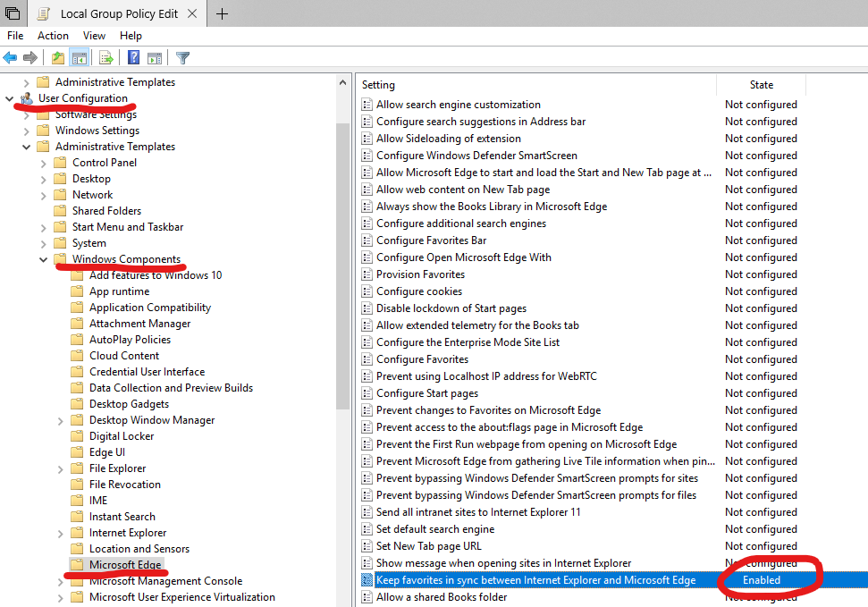The height and width of the screenshot is (607, 868).
Task: Open the View menu
Action: pos(94,36)
